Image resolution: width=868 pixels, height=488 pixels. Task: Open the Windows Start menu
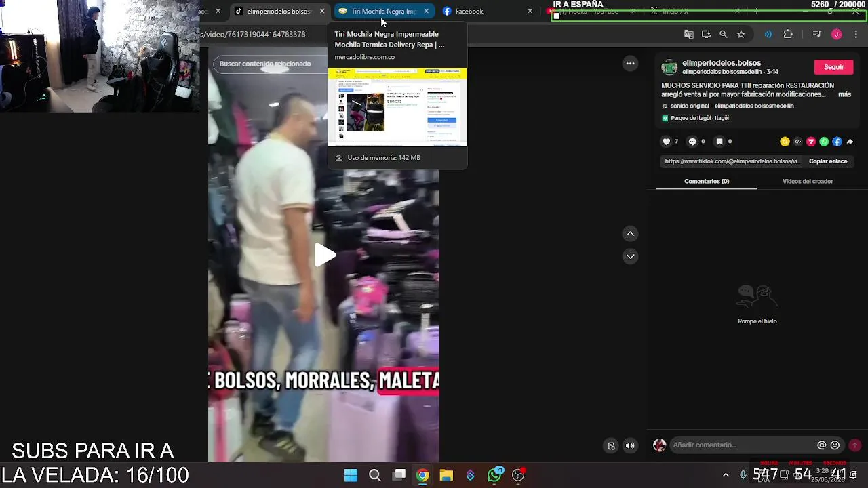coord(351,475)
